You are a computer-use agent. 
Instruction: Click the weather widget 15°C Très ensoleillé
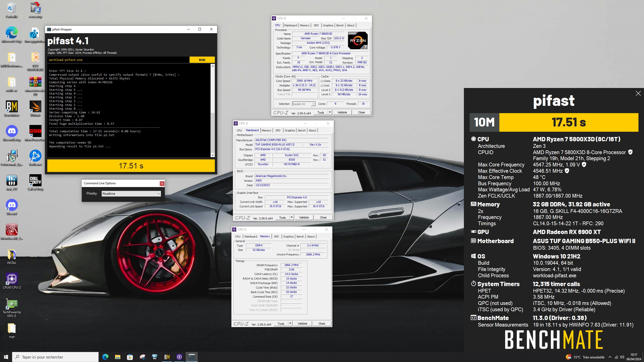(x=585, y=357)
